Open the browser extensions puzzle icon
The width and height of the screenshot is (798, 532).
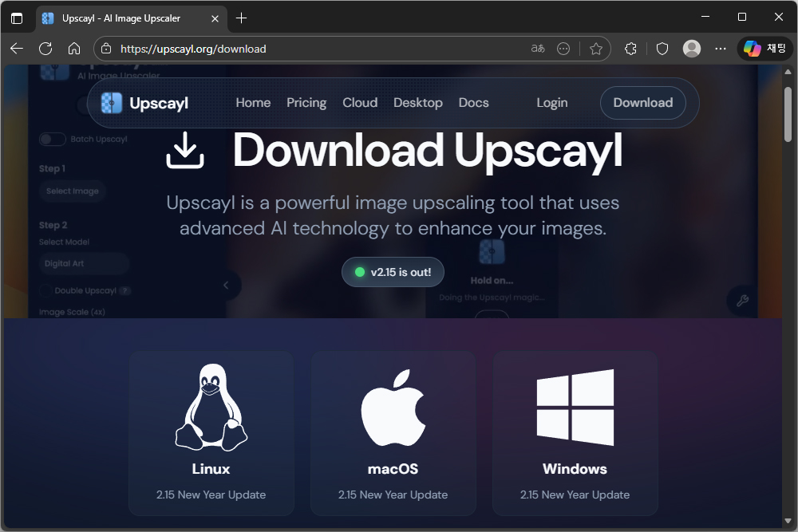630,49
